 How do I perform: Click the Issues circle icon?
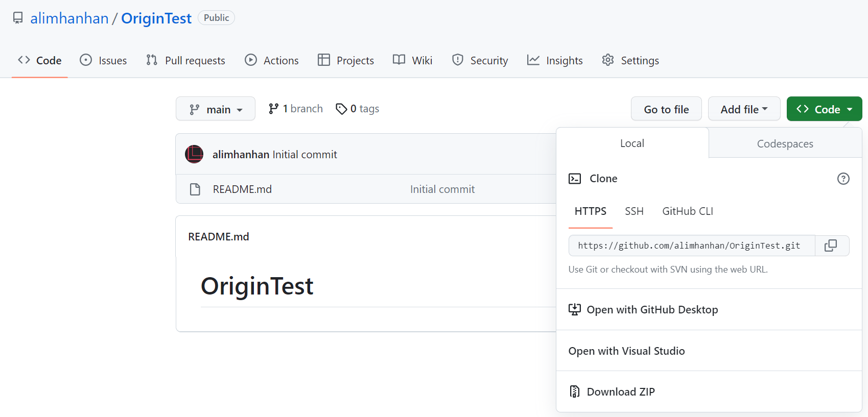coord(86,60)
